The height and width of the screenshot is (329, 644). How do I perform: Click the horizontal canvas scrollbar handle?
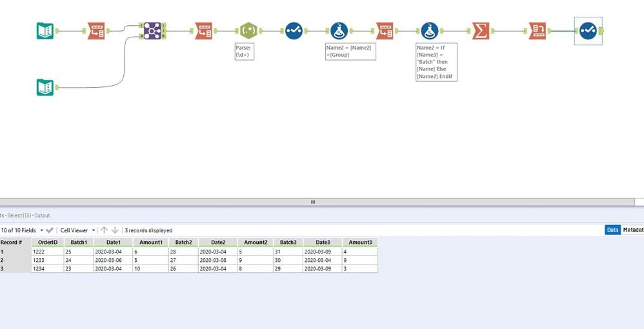coord(313,202)
